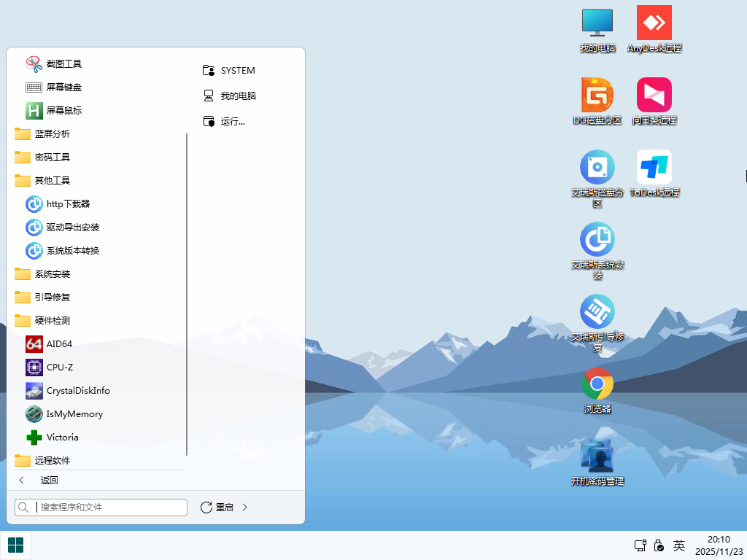Launch AIDA64 from the start menu
Viewport: 747px width, 560px height.
coord(59,343)
